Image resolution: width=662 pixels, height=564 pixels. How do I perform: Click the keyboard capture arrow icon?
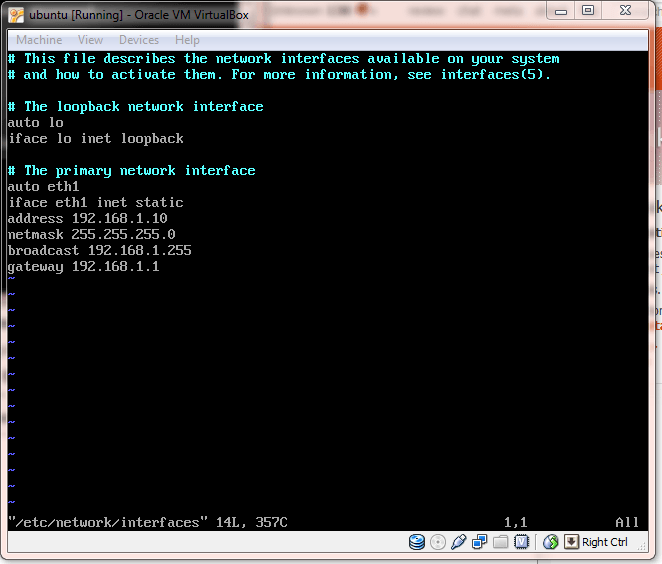coord(571,542)
